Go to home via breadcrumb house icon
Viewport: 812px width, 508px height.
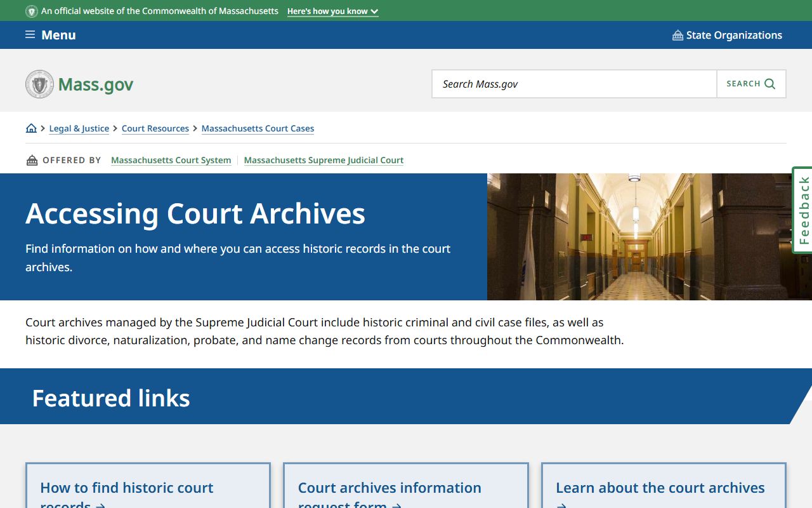coord(31,128)
